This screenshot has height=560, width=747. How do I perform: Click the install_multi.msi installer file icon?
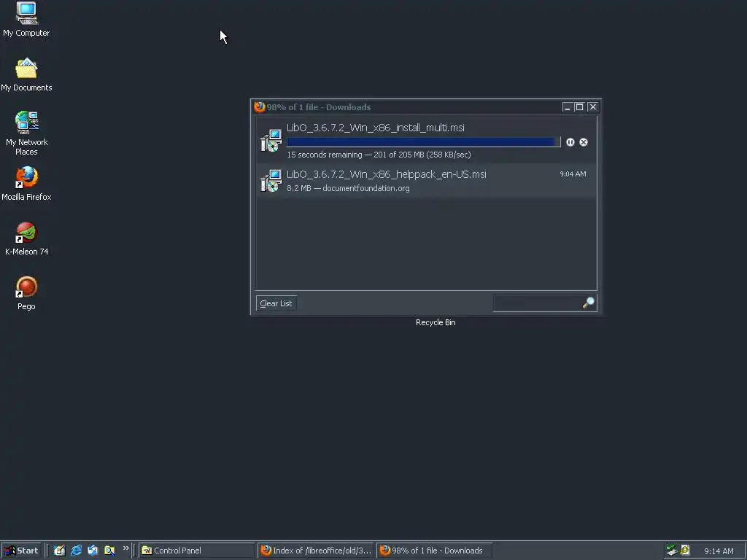pyautogui.click(x=271, y=141)
